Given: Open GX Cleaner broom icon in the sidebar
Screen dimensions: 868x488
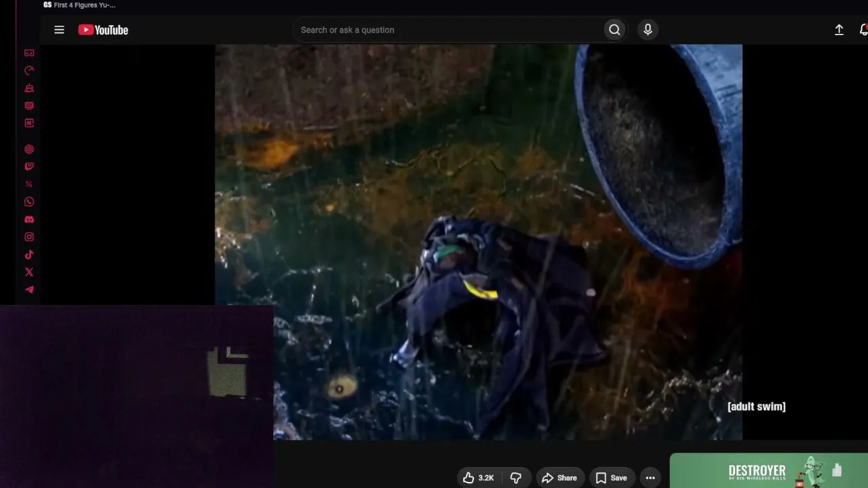Looking at the screenshot, I should [x=29, y=88].
